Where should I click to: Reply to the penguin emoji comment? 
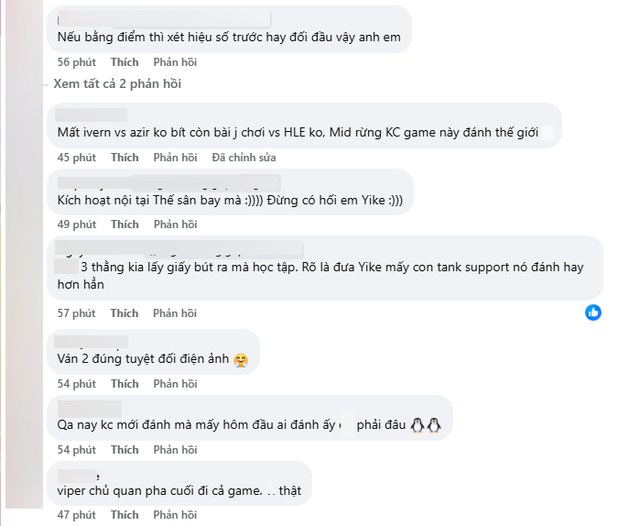175,450
